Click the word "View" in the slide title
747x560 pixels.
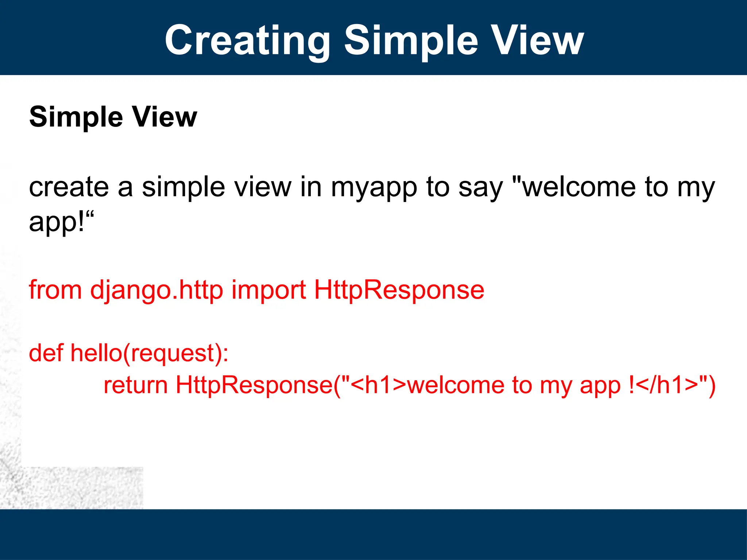point(537,40)
